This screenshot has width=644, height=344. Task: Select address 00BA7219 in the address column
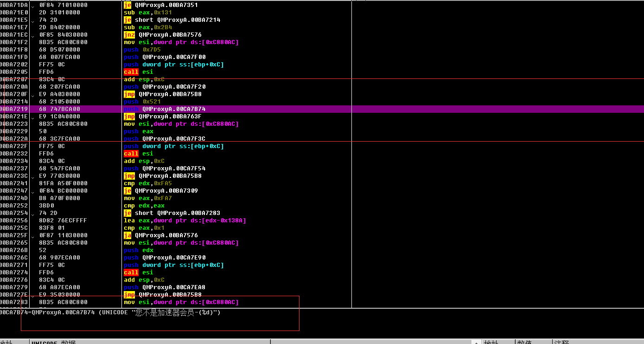coord(14,109)
